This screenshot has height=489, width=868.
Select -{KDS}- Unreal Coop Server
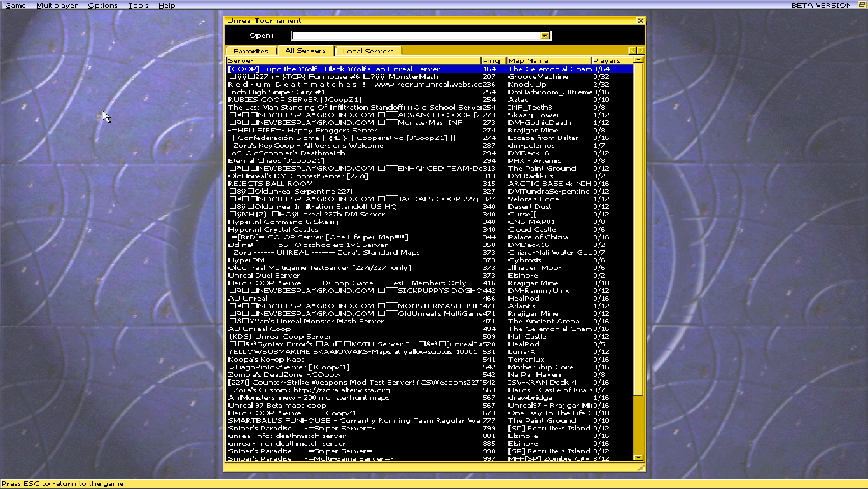pyautogui.click(x=430, y=336)
